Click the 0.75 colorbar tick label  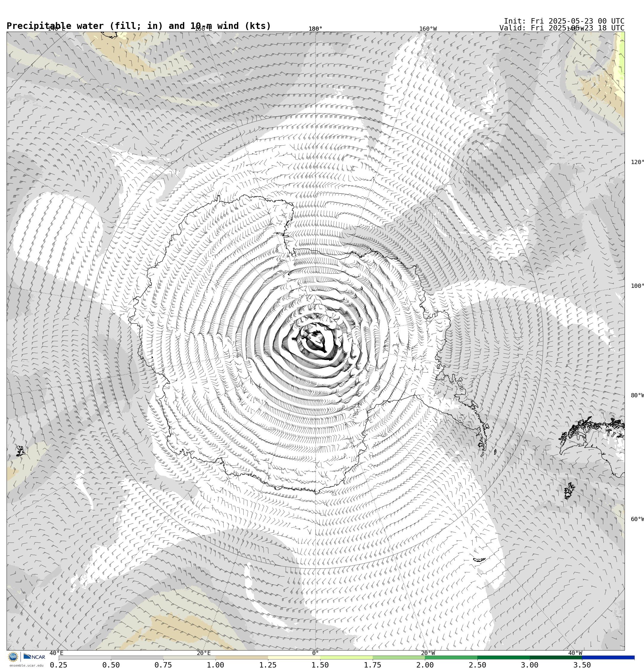(x=163, y=665)
